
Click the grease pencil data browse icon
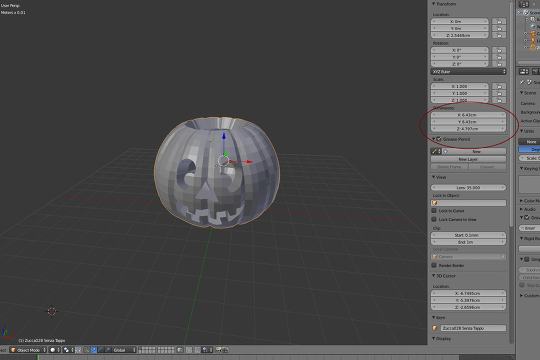(436, 151)
